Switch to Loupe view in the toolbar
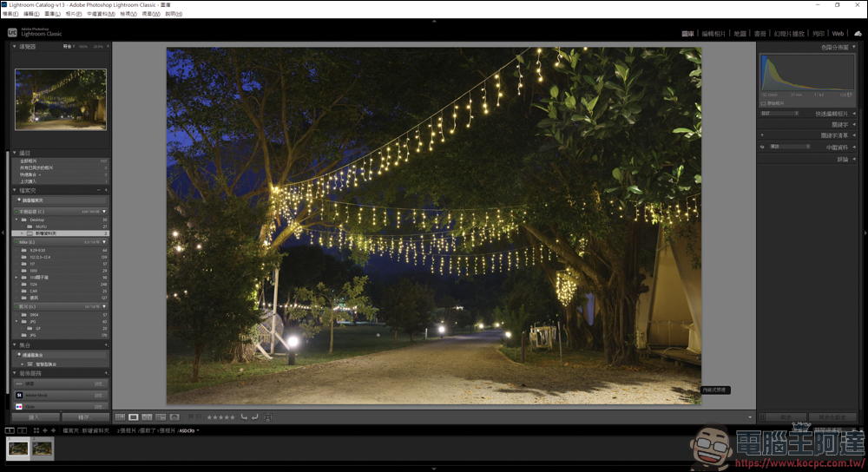Screen dimensions: 868x472 (x=134, y=417)
